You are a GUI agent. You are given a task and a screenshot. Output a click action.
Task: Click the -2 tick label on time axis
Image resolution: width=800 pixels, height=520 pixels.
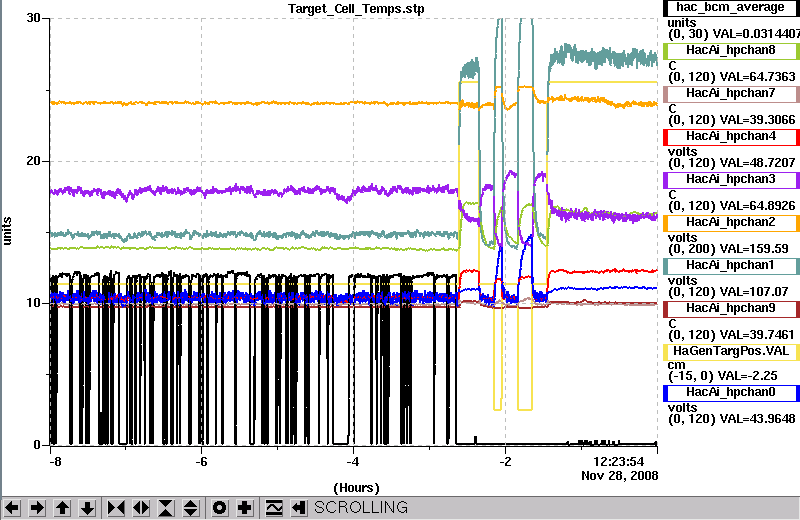tap(505, 462)
